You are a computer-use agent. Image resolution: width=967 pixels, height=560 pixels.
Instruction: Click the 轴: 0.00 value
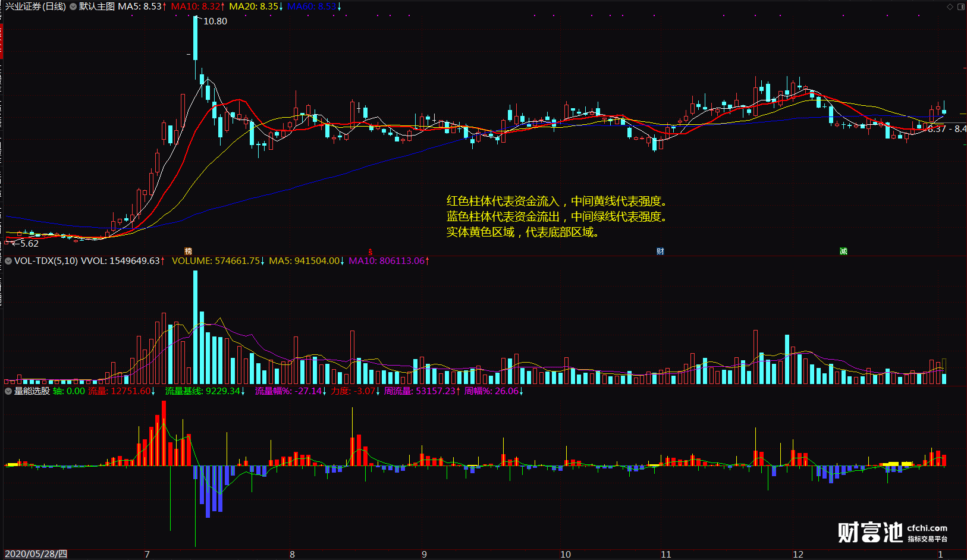[69, 391]
